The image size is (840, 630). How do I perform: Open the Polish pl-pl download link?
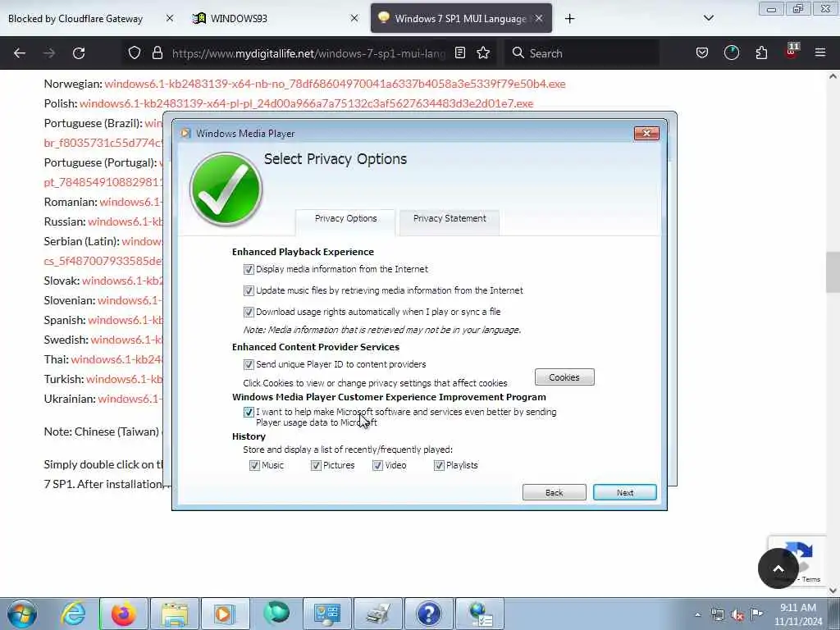pos(307,103)
